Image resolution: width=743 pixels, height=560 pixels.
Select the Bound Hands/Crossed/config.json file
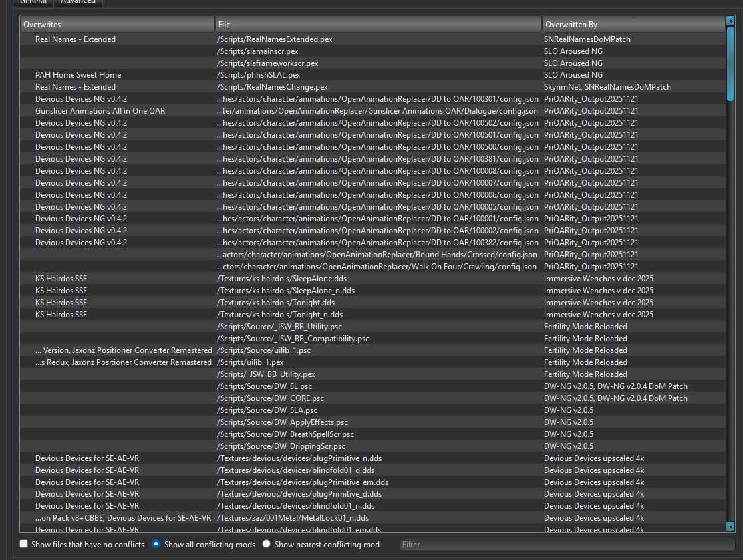coord(377,255)
